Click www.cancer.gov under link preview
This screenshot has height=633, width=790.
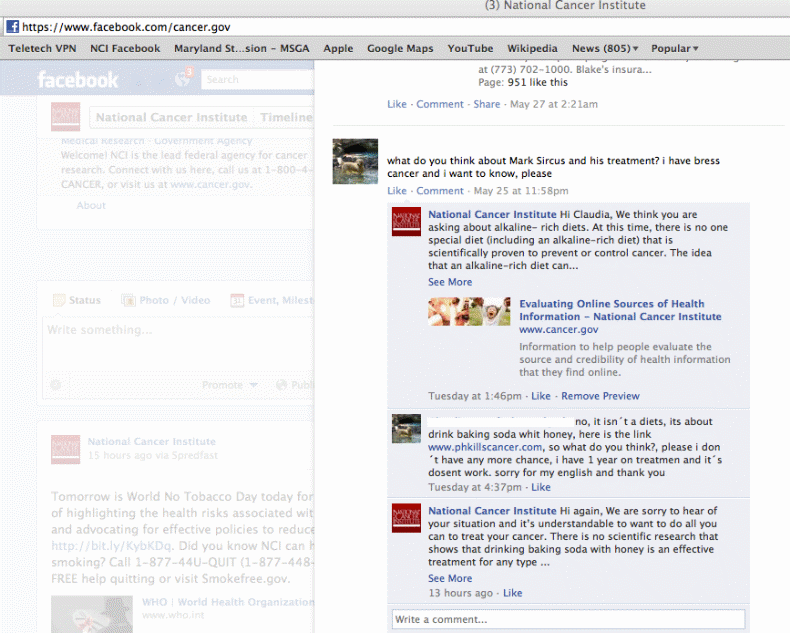[x=559, y=330]
